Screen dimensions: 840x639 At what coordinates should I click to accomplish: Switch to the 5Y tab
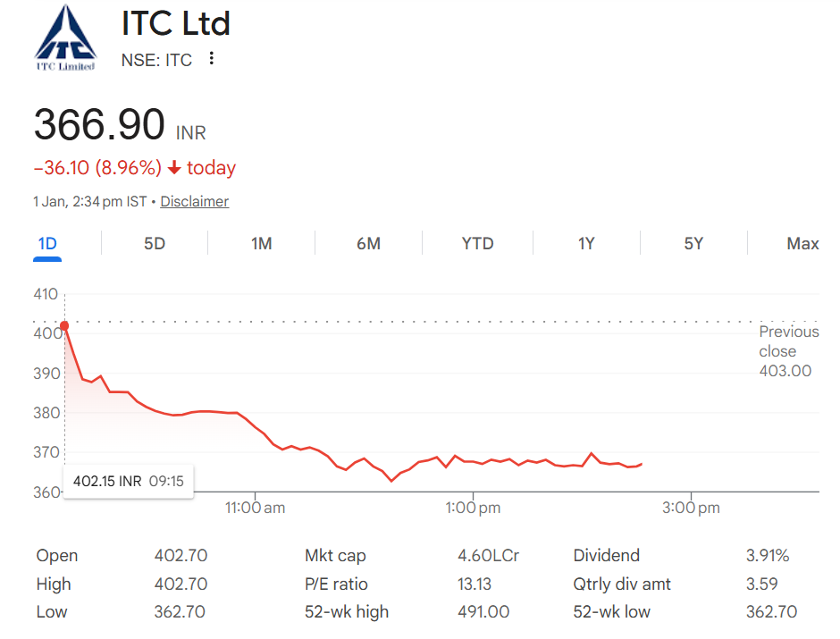tap(693, 244)
